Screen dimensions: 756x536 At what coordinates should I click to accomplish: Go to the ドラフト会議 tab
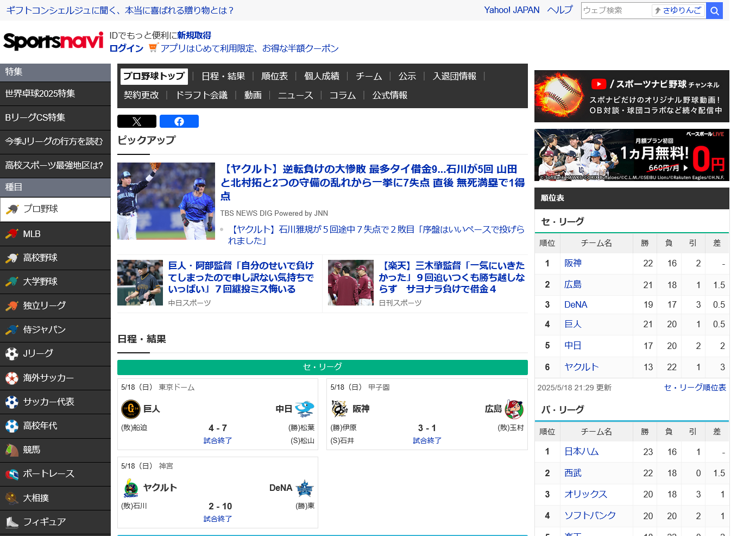[x=201, y=95]
